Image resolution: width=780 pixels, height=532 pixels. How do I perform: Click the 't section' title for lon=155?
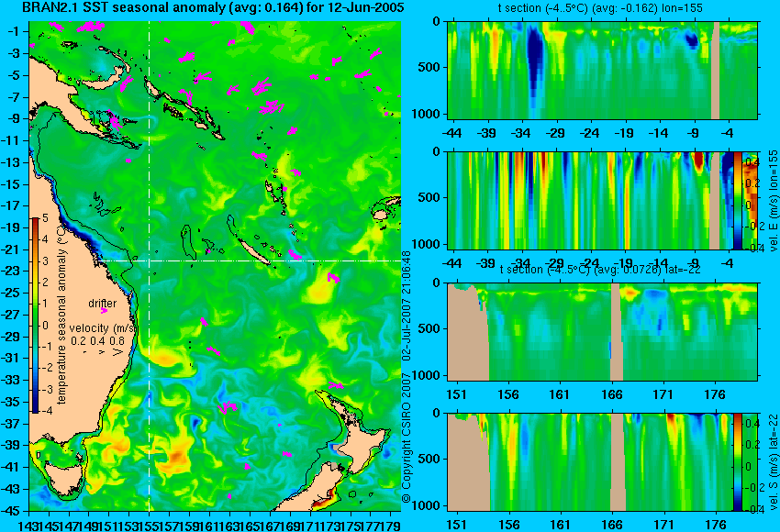pos(600,8)
